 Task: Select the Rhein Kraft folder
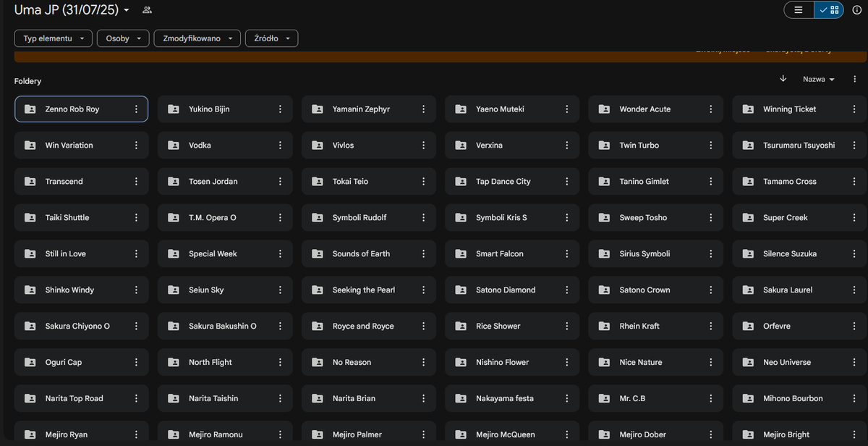(x=656, y=327)
